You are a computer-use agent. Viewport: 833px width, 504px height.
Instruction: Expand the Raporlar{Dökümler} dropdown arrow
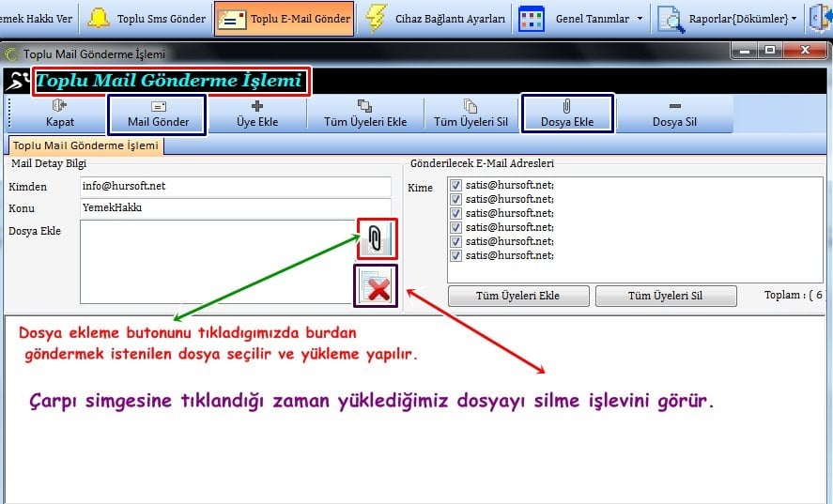(x=794, y=19)
